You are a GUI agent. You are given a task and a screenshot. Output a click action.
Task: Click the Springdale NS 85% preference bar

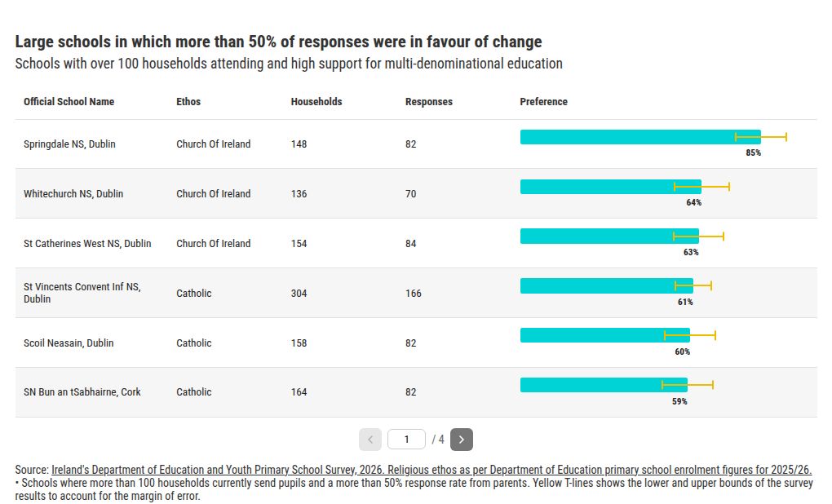coord(640,137)
